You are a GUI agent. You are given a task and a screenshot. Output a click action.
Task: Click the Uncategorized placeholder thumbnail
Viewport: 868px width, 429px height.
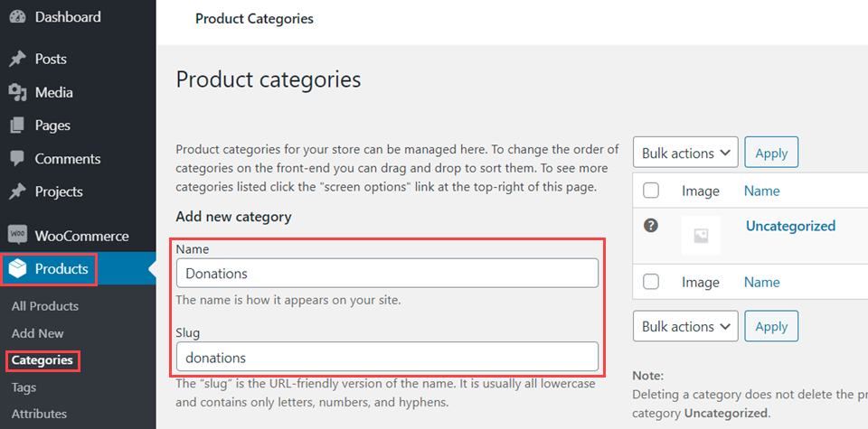point(701,236)
